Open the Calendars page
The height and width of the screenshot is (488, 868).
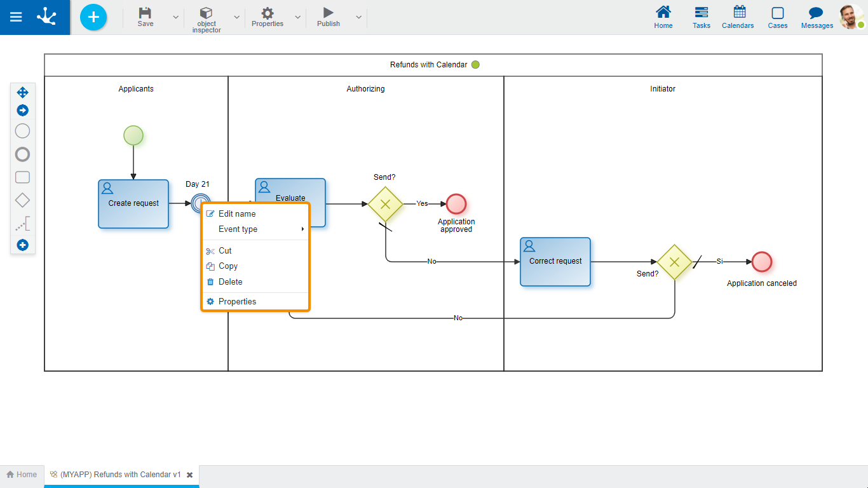[738, 17]
